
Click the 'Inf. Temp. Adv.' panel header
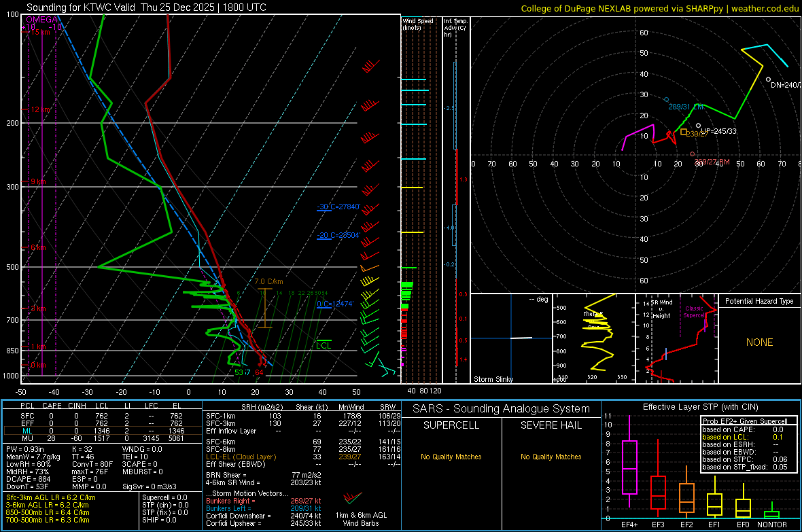(455, 28)
